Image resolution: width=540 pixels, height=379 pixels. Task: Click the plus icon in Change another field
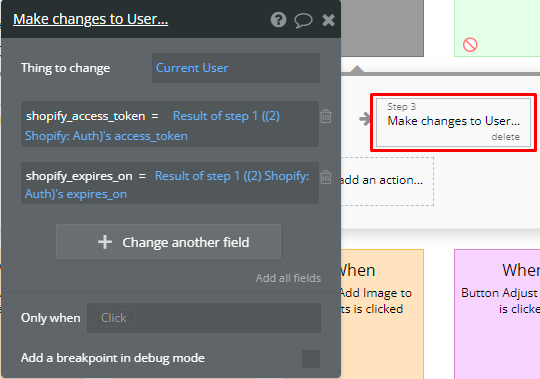tap(105, 242)
